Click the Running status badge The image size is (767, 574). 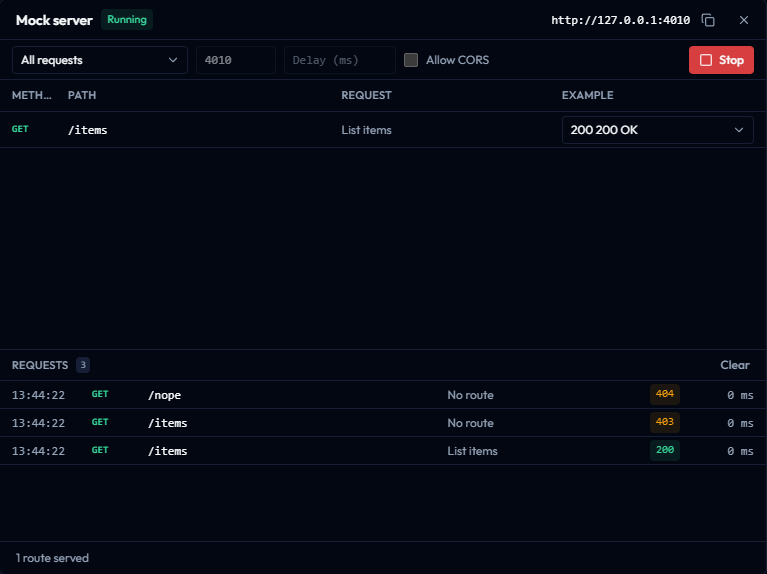tap(127, 20)
